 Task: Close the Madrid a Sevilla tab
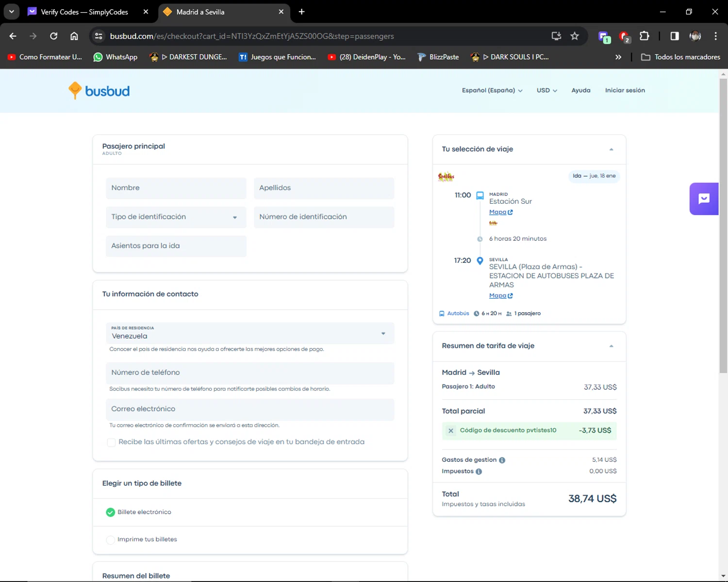pos(281,12)
